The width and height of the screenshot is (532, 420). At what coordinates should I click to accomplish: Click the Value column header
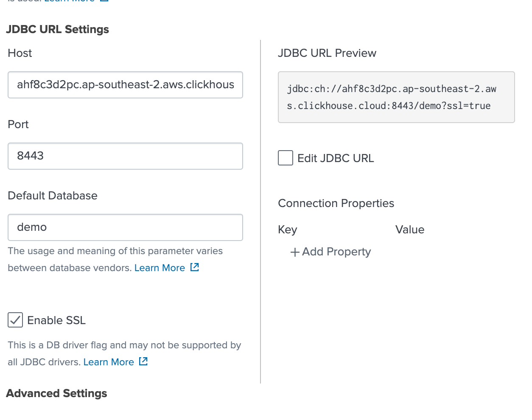click(409, 230)
